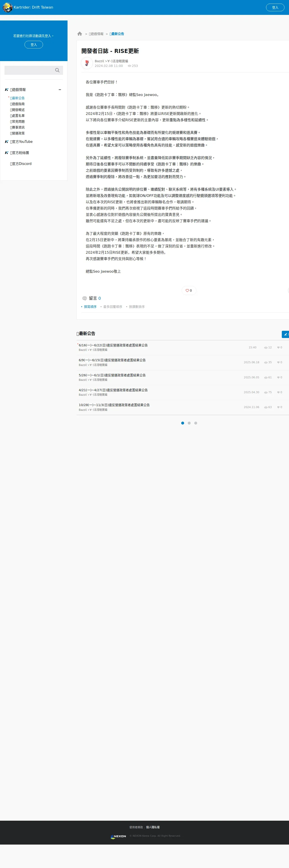
Task: Click heart icon in the 2025.06.18 row
Action: click(x=278, y=362)
